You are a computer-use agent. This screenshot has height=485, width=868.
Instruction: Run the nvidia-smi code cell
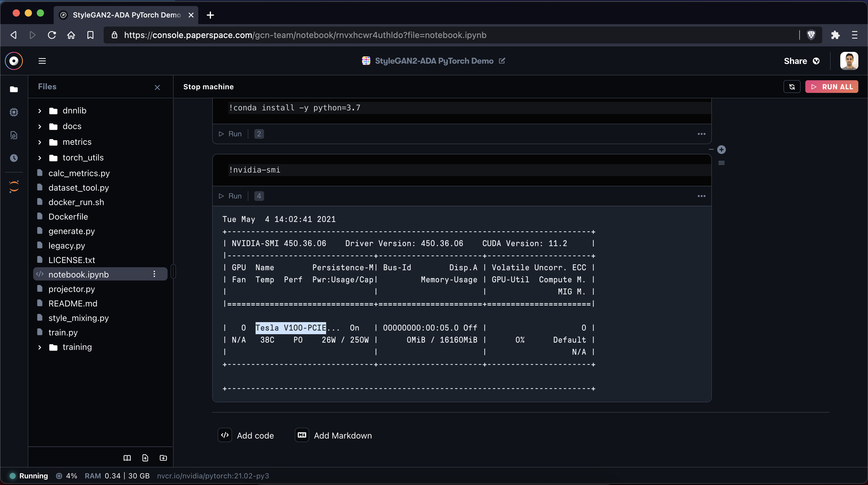click(230, 196)
